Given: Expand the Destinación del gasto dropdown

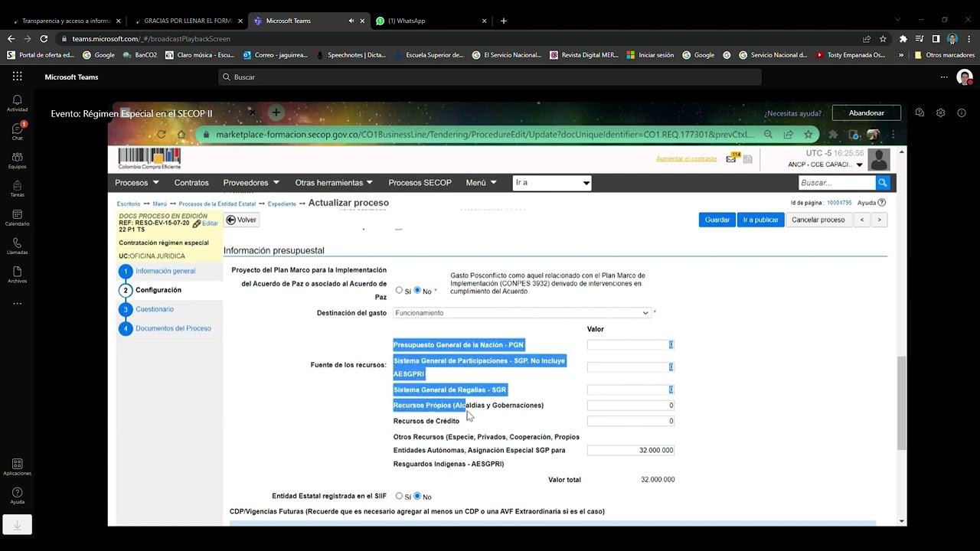Looking at the screenshot, I should [522, 313].
